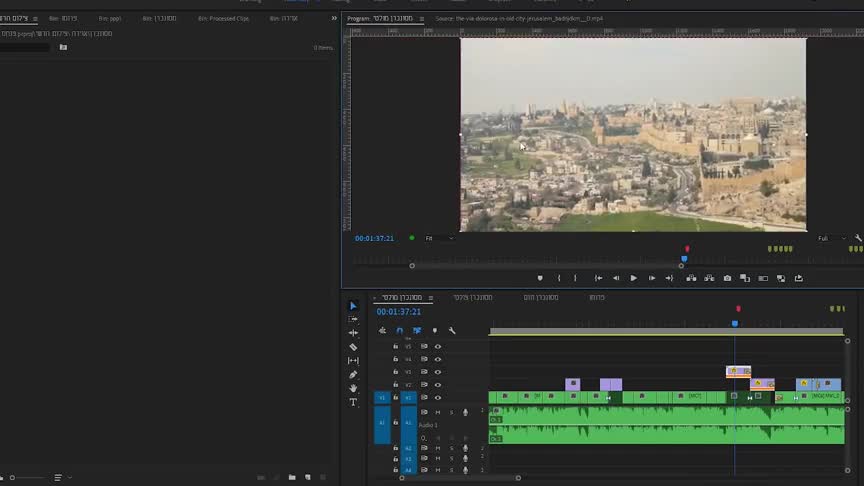Click the timeline horizontal zoom scrollbar
The height and width of the screenshot is (486, 864).
tap(460, 478)
